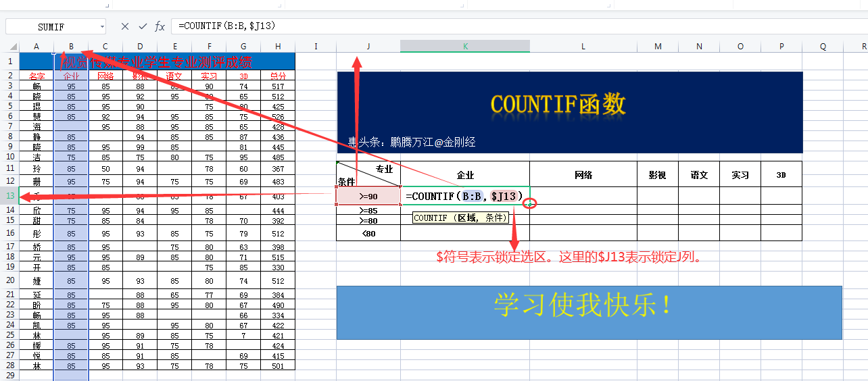Click the 网络 header in the COUNTIF table
This screenshot has height=381, width=868.
(x=583, y=174)
